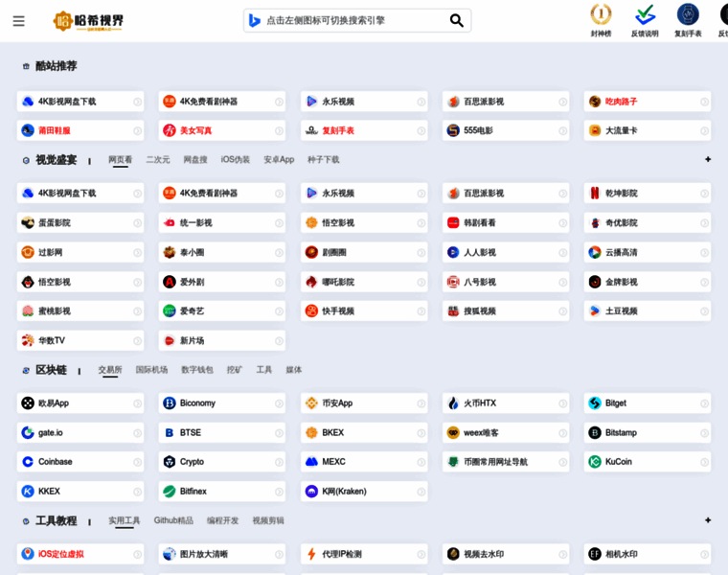Click the 币安App logo icon

(311, 403)
